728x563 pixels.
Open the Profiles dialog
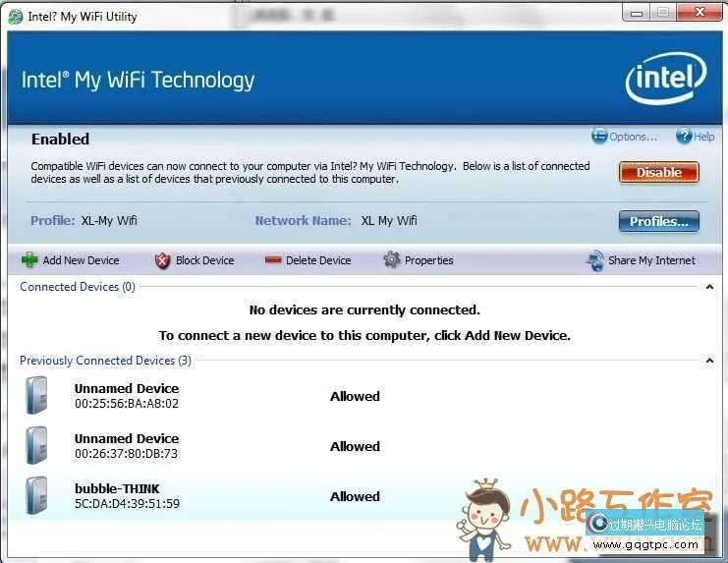tap(658, 221)
